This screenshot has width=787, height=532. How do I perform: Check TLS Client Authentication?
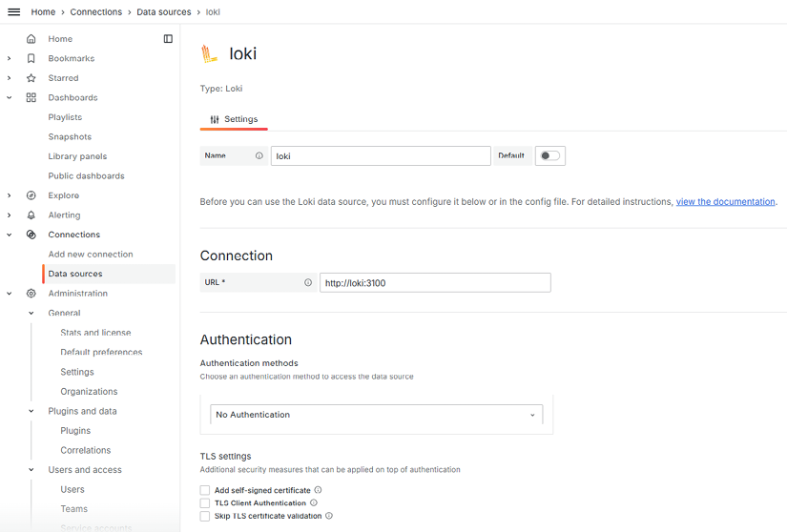pyautogui.click(x=205, y=502)
